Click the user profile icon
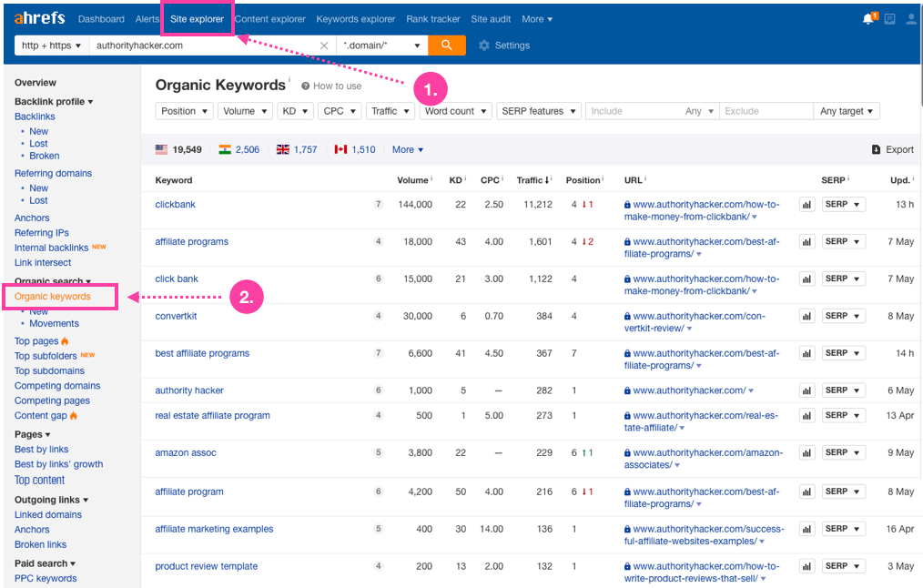 [x=911, y=19]
